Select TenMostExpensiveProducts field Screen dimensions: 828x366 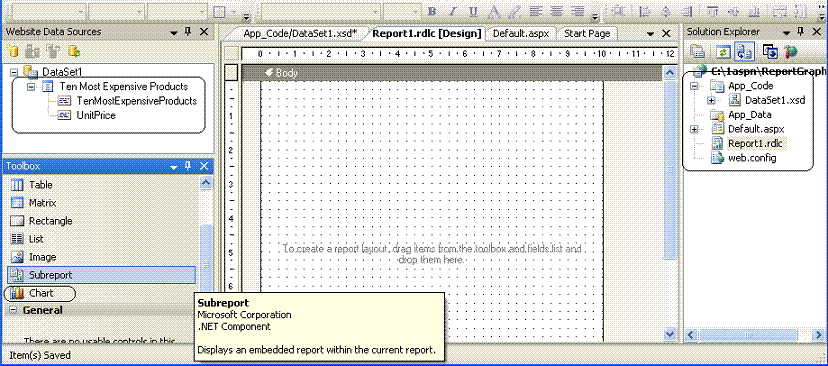point(137,101)
